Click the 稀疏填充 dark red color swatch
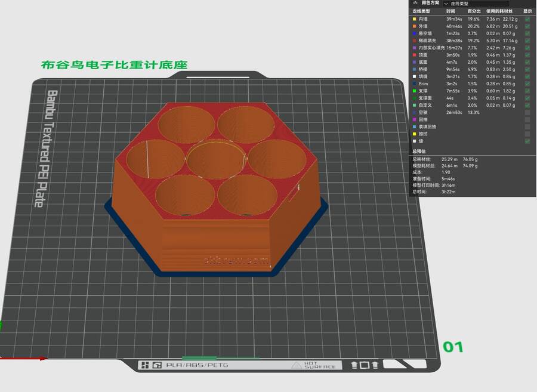 [414, 41]
